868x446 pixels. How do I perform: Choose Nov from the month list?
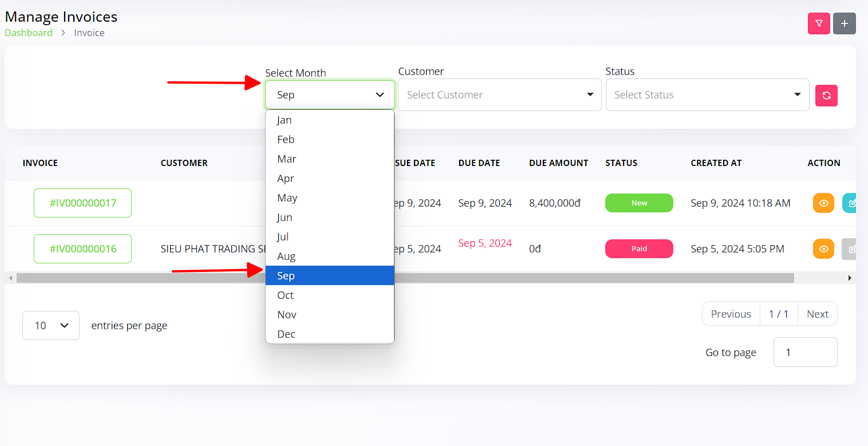(x=330, y=315)
